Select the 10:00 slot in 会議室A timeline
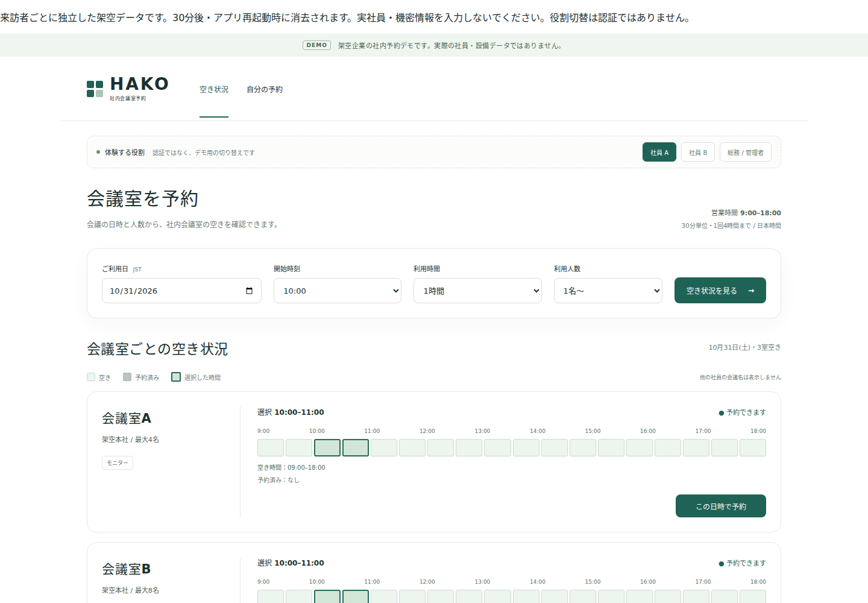Image resolution: width=868 pixels, height=603 pixels. [x=327, y=447]
